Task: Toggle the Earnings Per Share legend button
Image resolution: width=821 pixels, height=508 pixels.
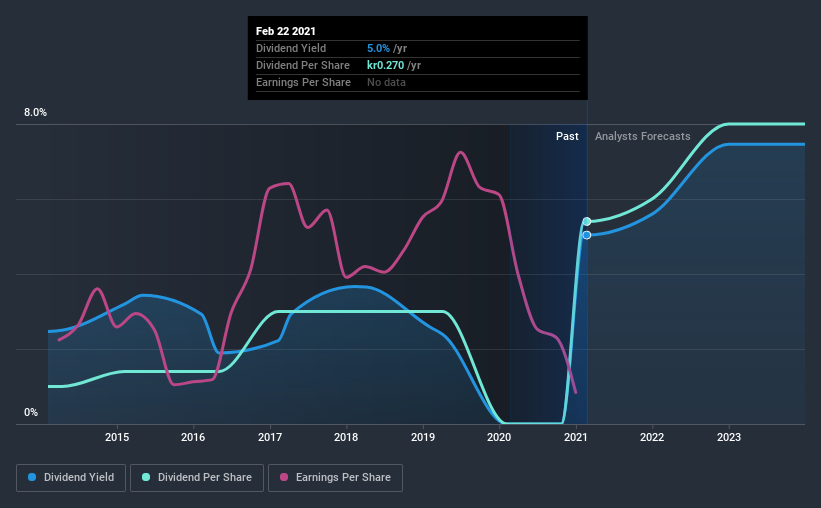Action: [336, 478]
